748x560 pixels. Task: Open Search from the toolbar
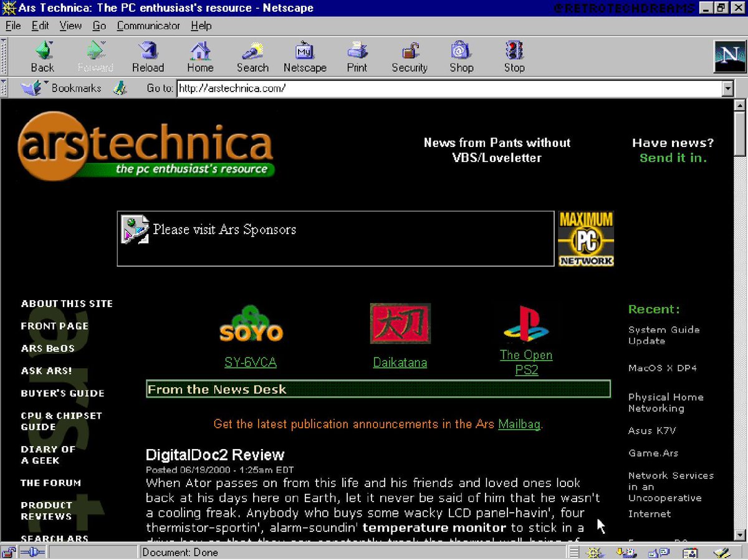click(x=252, y=57)
